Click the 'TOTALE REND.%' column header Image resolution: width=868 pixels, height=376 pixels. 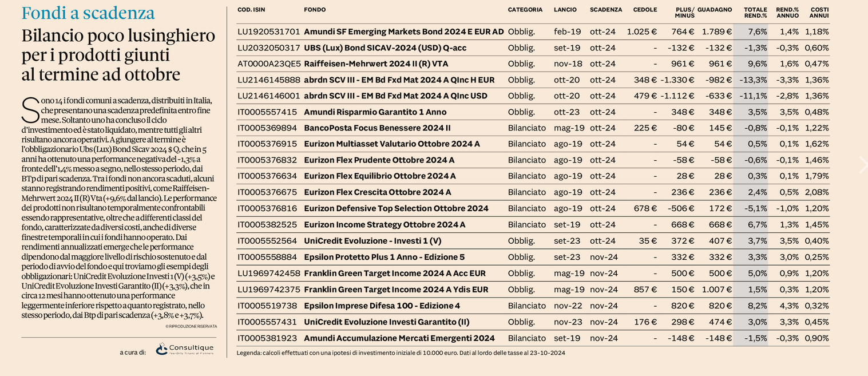[x=755, y=13]
